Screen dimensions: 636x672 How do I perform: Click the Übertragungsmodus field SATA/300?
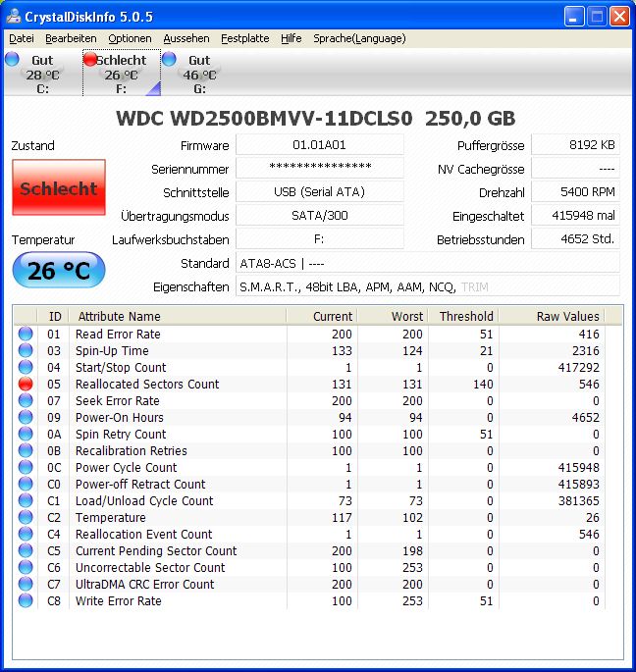click(x=320, y=215)
